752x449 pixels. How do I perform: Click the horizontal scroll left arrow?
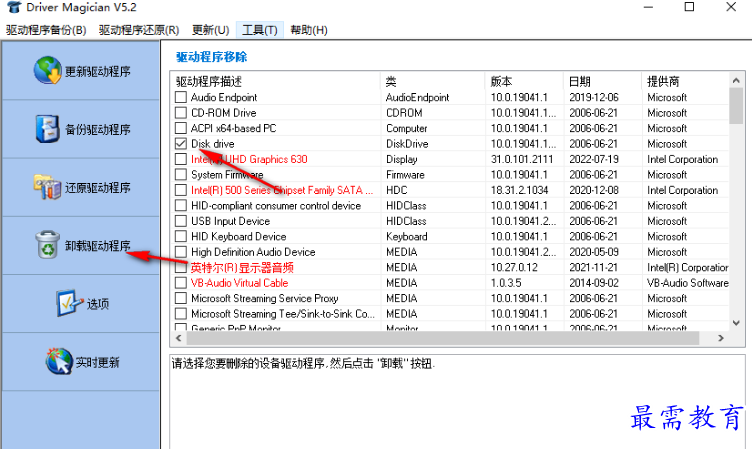[x=179, y=338]
